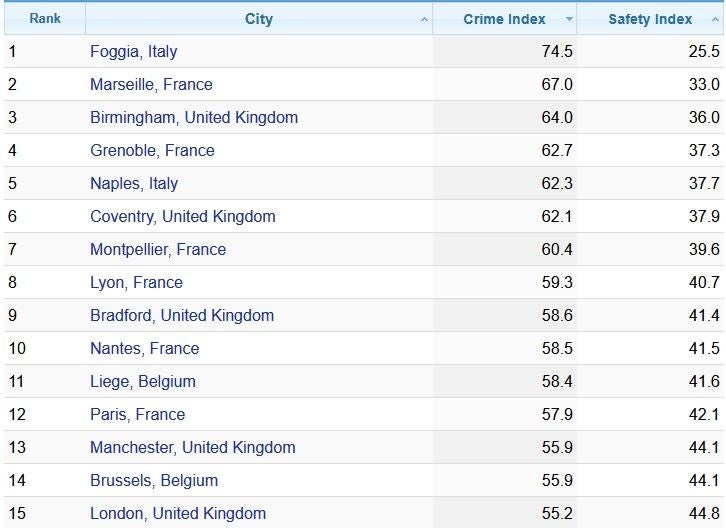Select the safety index value 40.7
Image resolution: width=726 pixels, height=528 pixels.
click(x=704, y=283)
